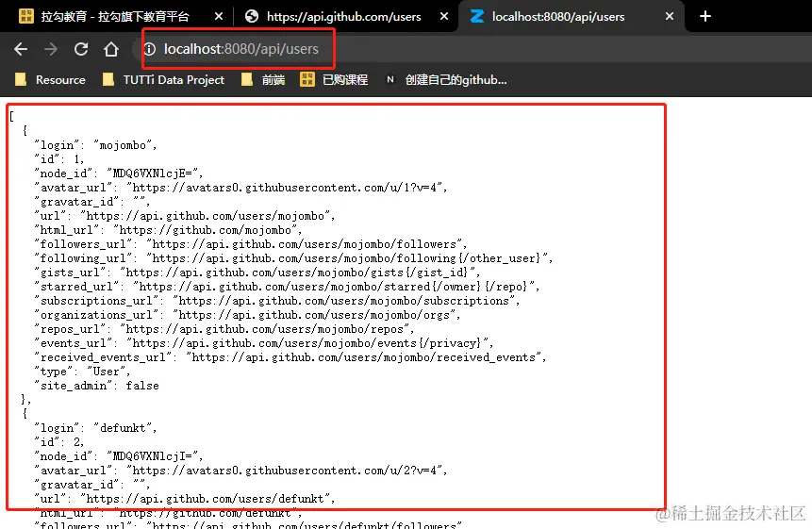Click the mojombo received_events_url line

290,357
